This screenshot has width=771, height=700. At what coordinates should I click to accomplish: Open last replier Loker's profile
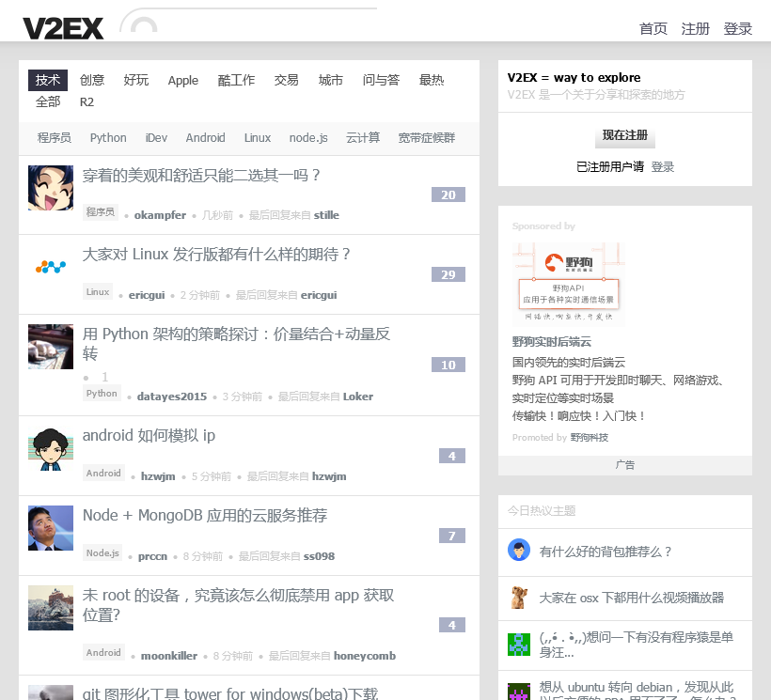tap(358, 397)
